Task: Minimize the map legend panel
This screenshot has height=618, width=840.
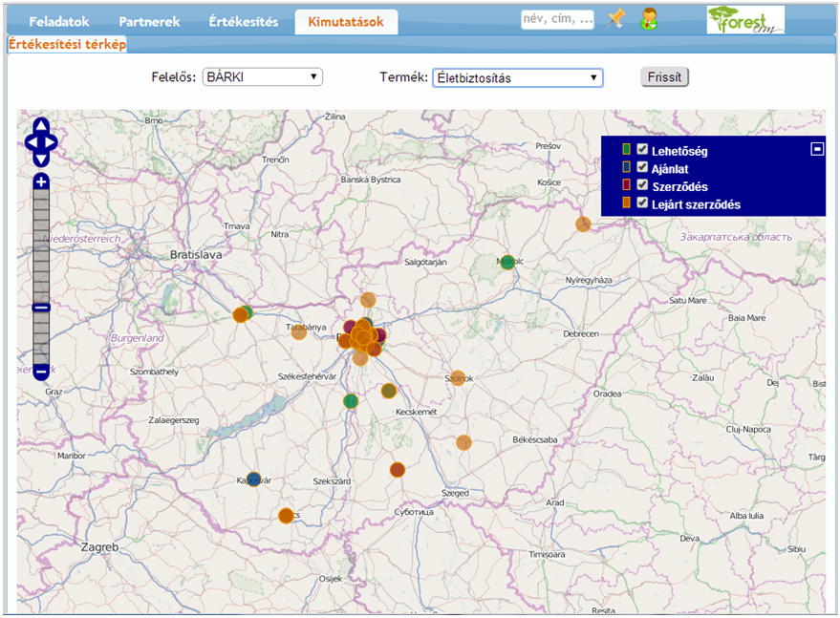Action: point(817,149)
